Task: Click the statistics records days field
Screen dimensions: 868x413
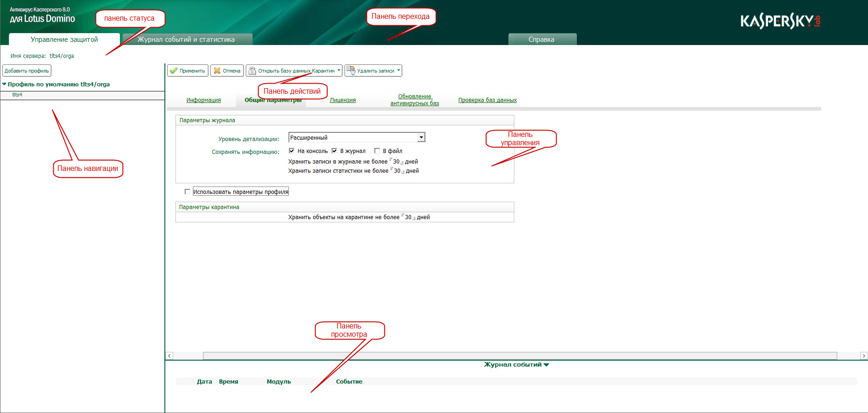Action: pos(397,171)
